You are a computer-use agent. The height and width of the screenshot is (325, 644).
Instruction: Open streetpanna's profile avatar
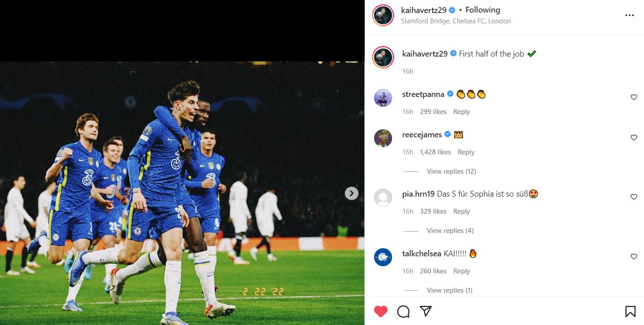[383, 98]
